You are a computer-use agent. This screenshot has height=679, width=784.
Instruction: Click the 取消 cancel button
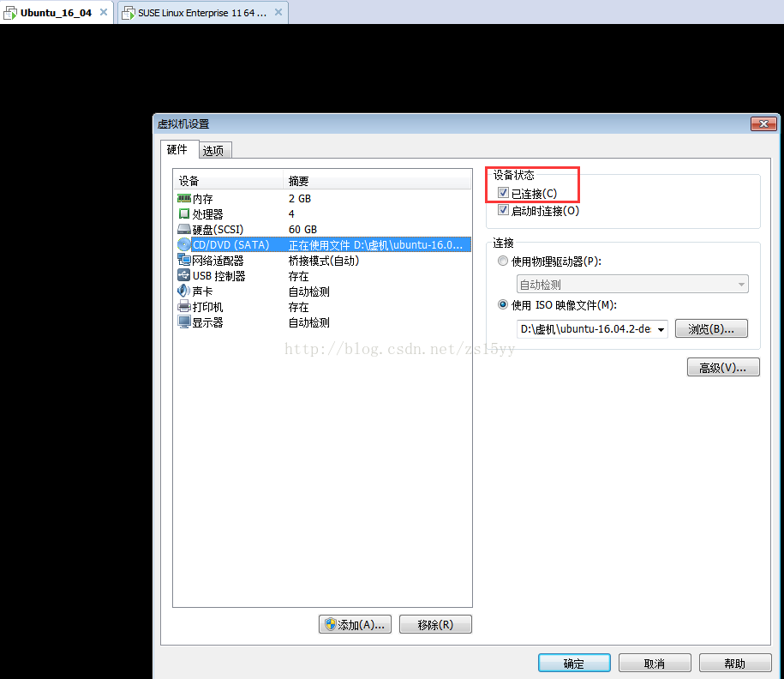(655, 663)
